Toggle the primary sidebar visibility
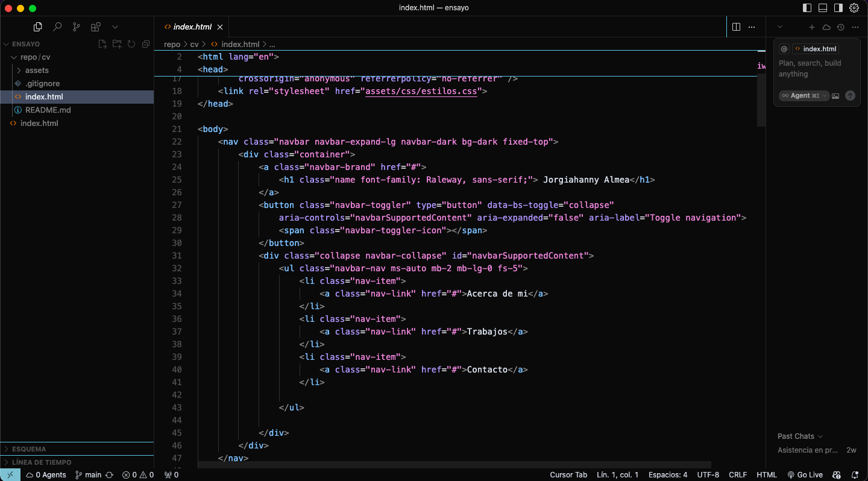 tap(807, 8)
